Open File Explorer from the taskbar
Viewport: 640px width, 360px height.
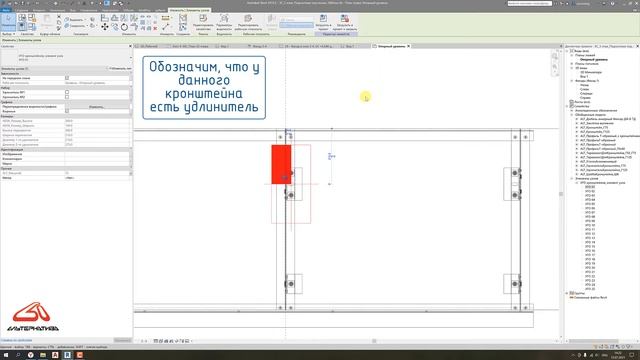coord(43,355)
